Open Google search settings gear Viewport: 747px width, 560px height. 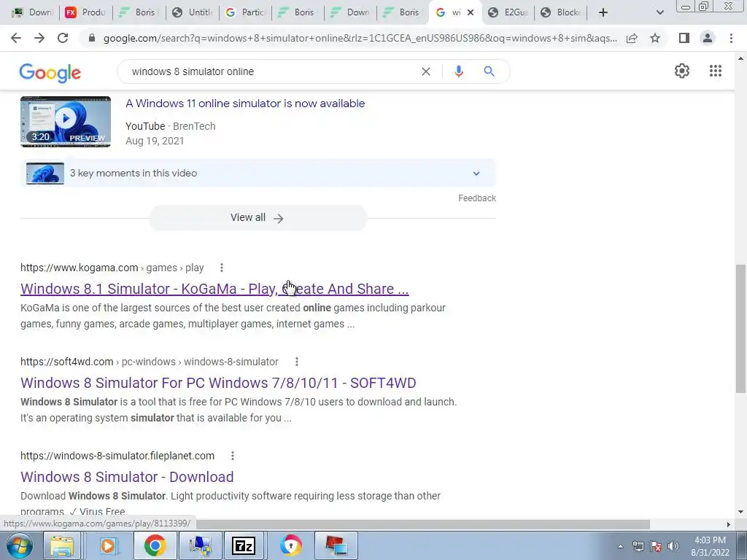[682, 71]
